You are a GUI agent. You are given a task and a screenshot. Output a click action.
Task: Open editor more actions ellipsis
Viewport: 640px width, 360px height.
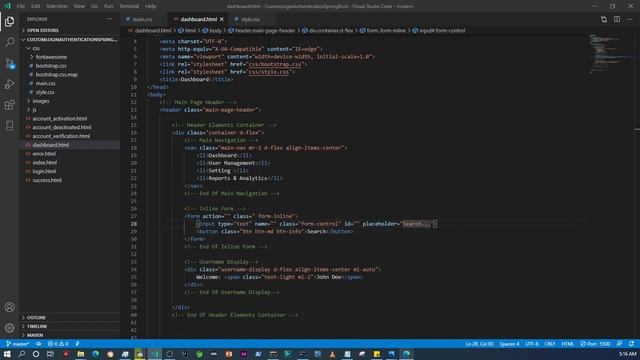629,19
